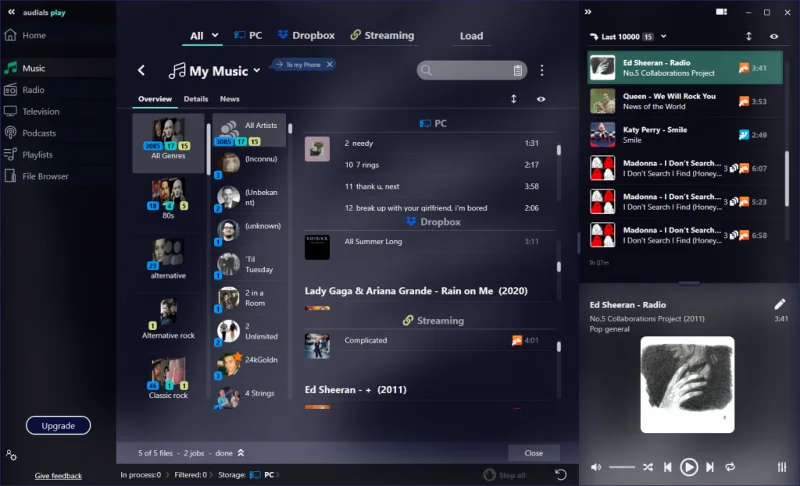Click the genres list scrollbar
This screenshot has height=486, width=800.
click(208, 149)
